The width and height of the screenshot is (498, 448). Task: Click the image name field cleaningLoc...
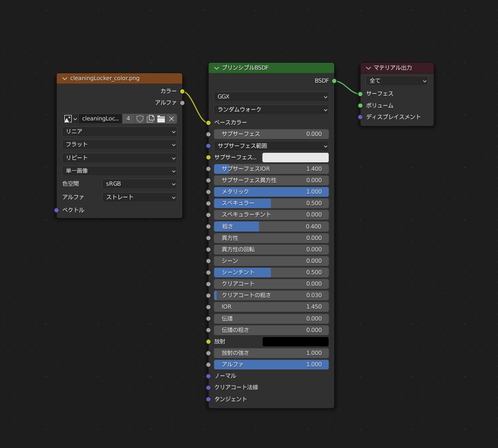[x=101, y=119]
